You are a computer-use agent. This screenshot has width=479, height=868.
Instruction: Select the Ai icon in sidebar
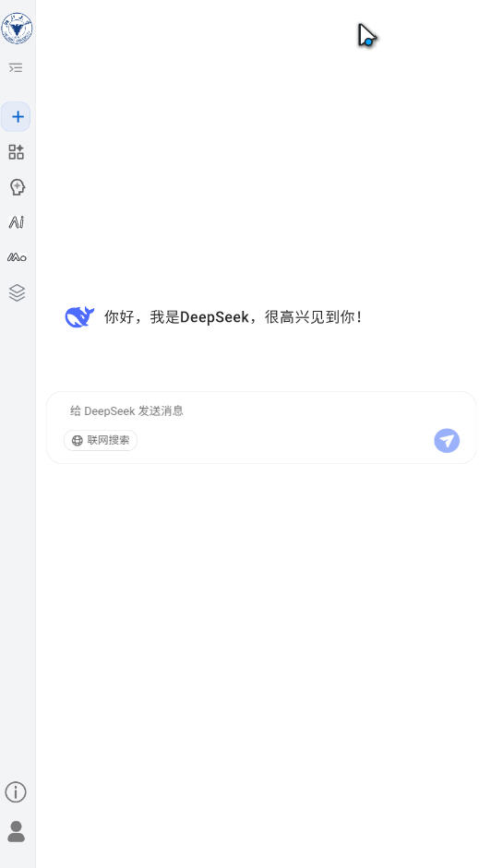pos(17,222)
